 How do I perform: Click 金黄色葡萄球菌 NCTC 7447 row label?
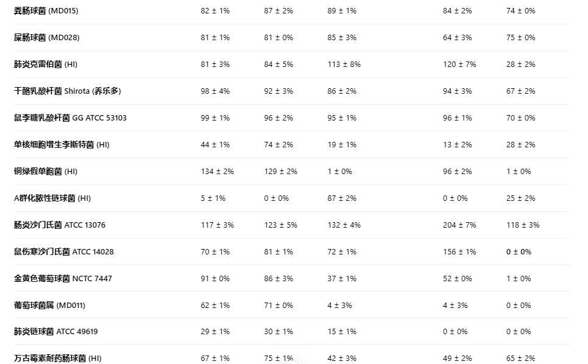coord(63,279)
